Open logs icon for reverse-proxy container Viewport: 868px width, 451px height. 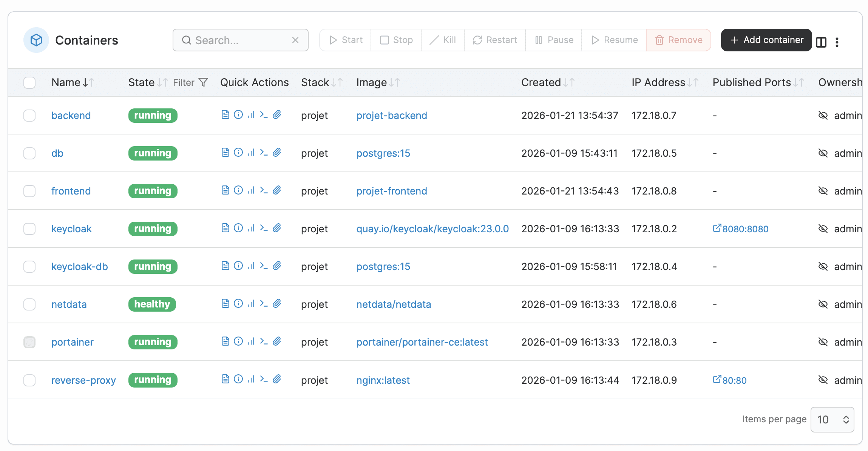click(225, 379)
